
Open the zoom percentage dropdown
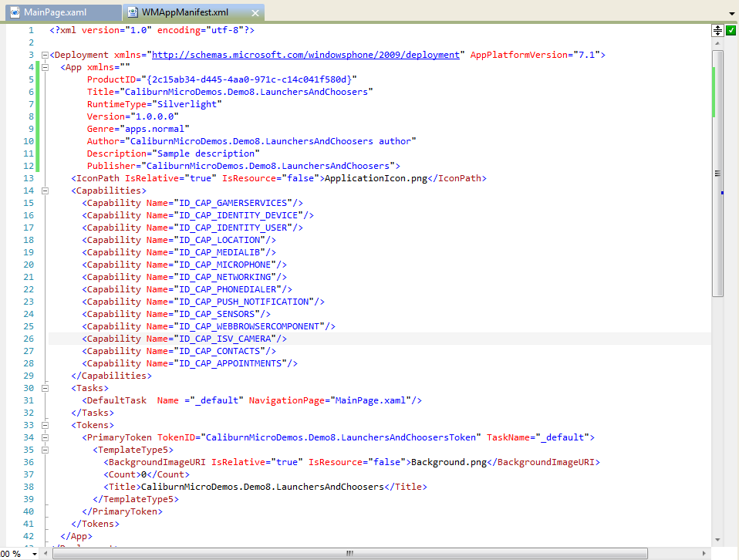(x=35, y=554)
